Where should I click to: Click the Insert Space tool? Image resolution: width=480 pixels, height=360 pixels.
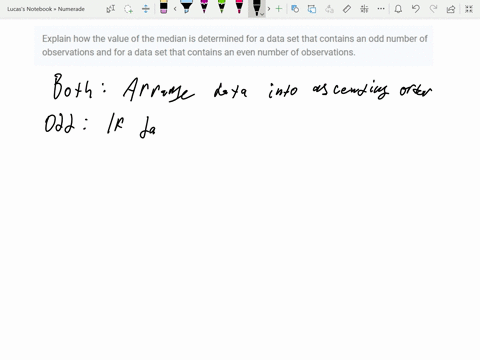146,9
